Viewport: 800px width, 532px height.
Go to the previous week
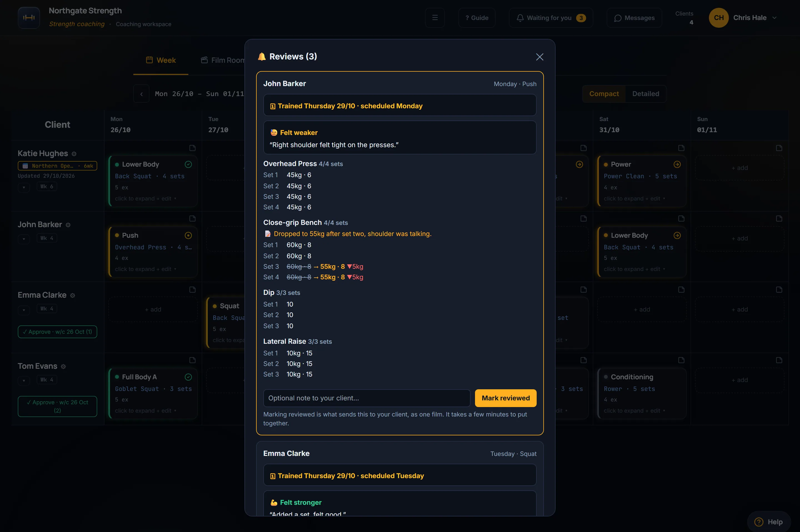click(x=141, y=94)
